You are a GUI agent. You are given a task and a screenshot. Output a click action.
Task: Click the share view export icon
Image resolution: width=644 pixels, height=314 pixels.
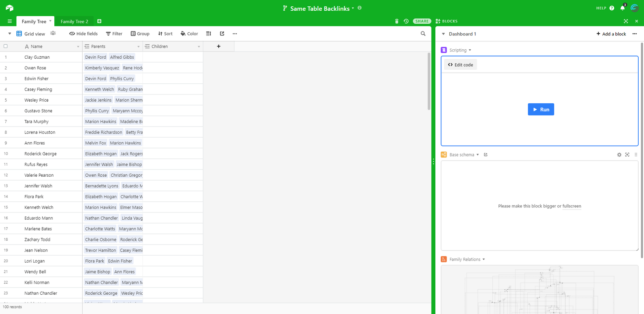222,34
